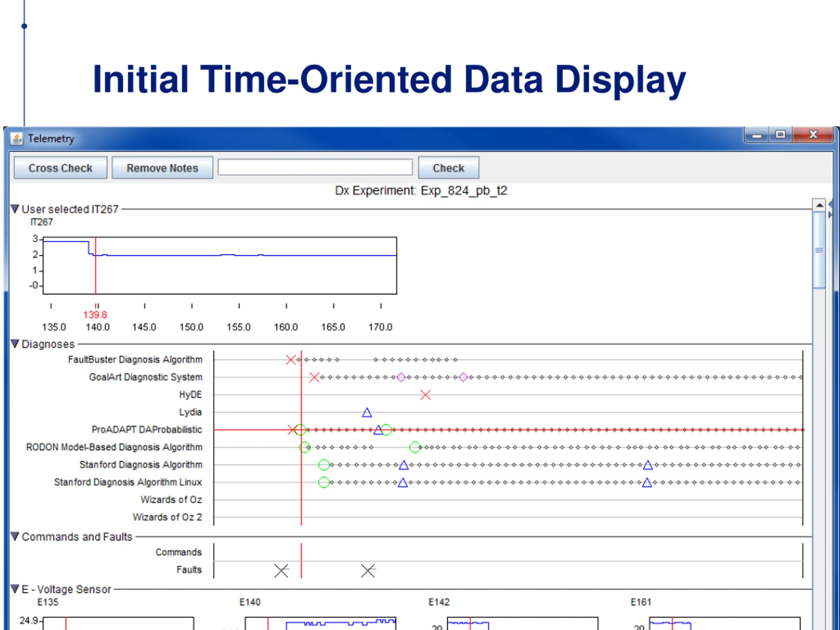Screen dimensions: 840x630
Task: Click the Cross Check button
Action: point(60,168)
